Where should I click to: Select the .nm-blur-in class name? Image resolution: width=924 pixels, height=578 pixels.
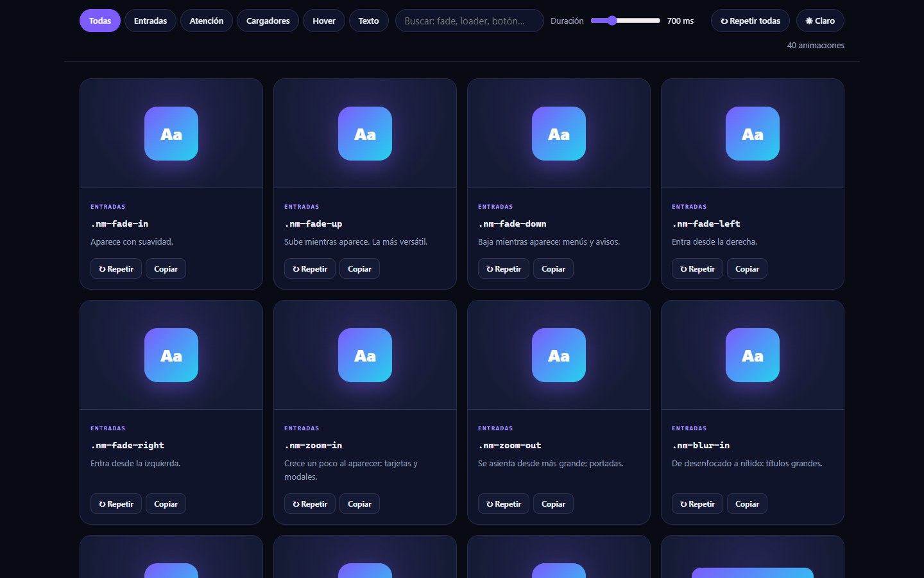point(701,445)
